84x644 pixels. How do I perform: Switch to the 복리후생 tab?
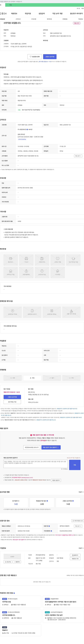[x=49, y=19]
